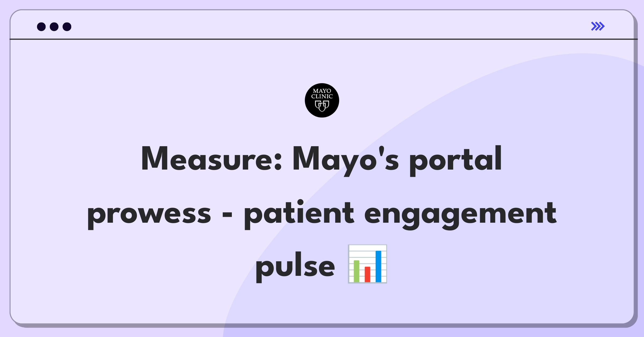This screenshot has width=644, height=337.
Task: Click "MAYO CLINIC" text in logo
Action: tap(322, 94)
